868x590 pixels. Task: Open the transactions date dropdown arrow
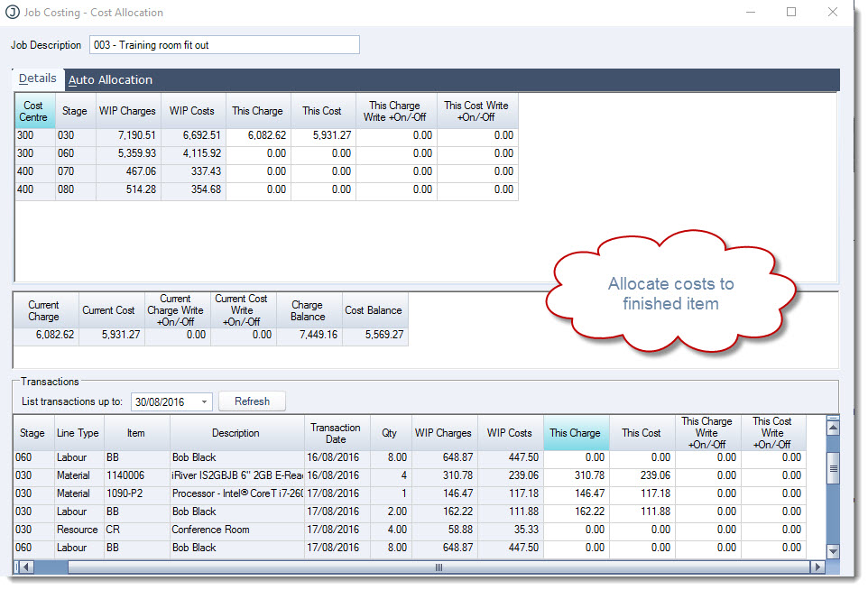204,401
